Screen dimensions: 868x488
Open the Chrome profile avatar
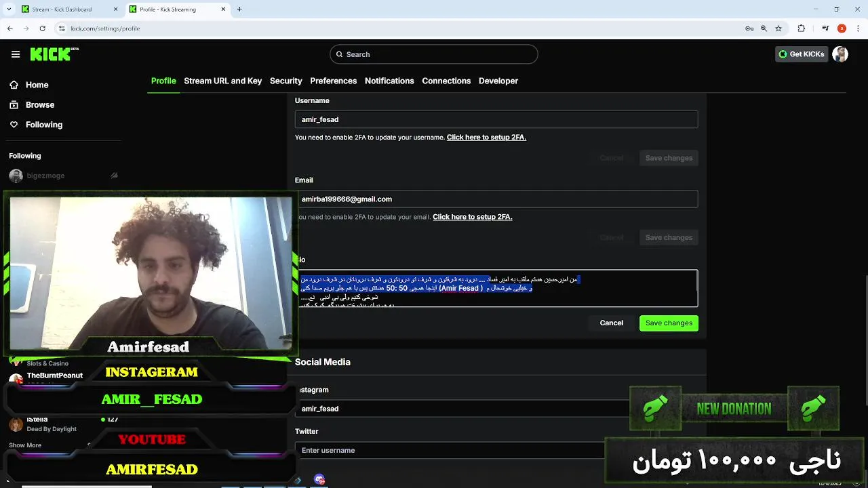tap(842, 28)
